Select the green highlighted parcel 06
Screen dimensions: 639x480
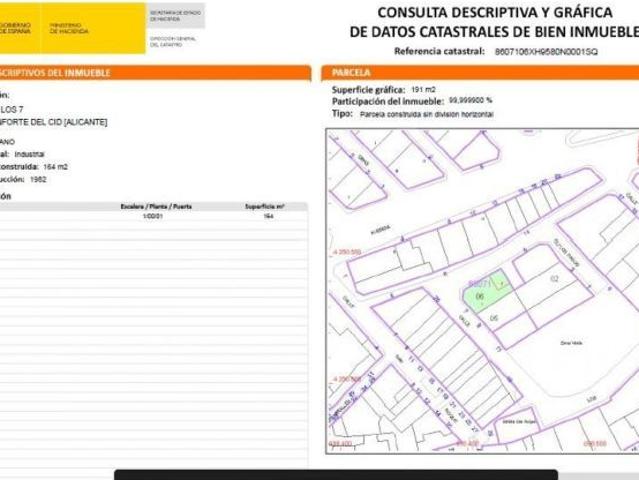tap(481, 295)
